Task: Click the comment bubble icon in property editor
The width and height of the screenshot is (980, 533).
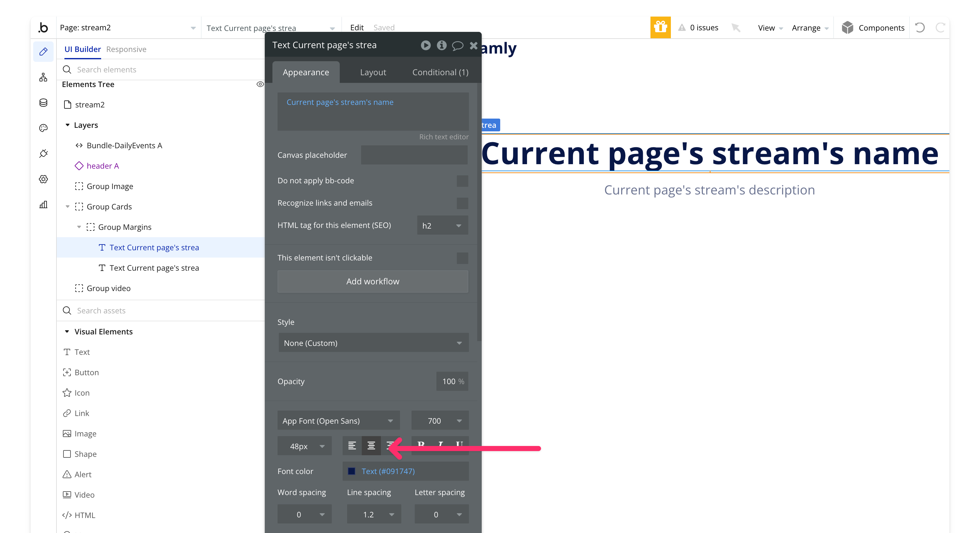Action: (x=457, y=45)
